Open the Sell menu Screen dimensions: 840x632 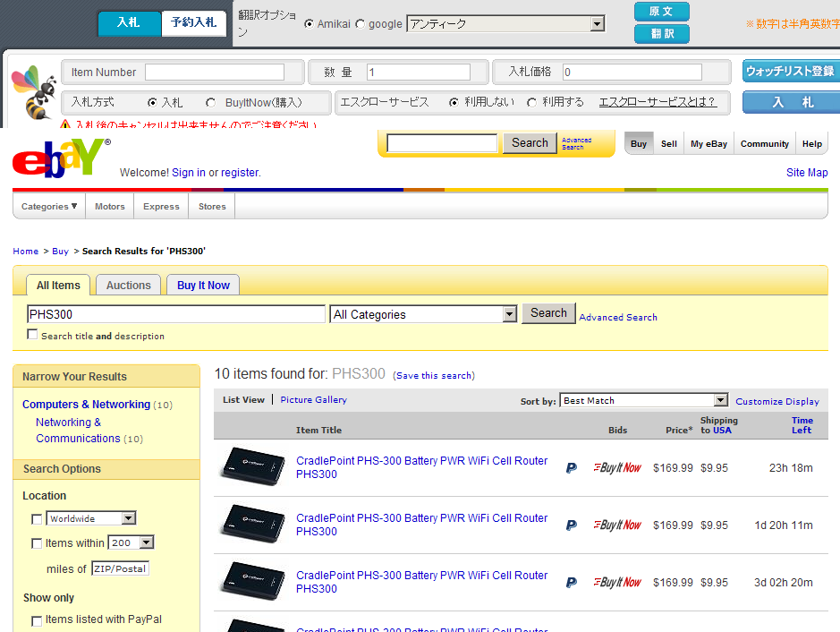668,143
